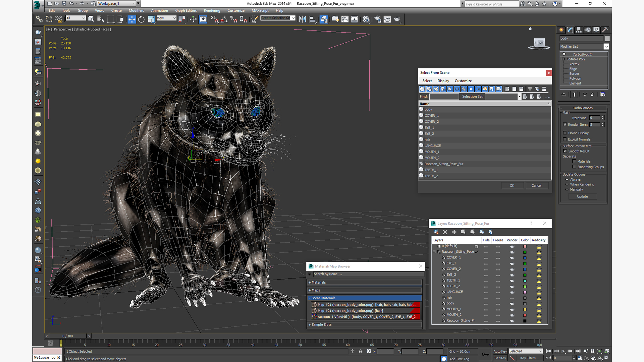Collapse the Scene Materials group
This screenshot has width=644, height=362.
click(365, 298)
